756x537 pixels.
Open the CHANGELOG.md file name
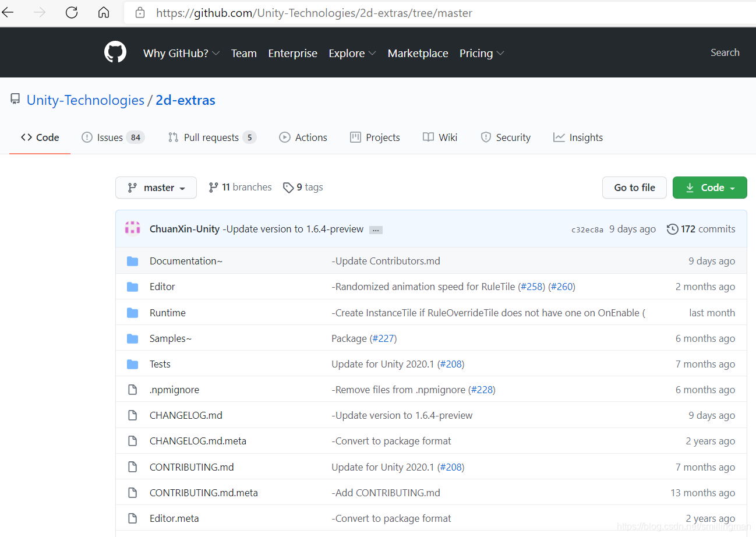click(x=186, y=415)
